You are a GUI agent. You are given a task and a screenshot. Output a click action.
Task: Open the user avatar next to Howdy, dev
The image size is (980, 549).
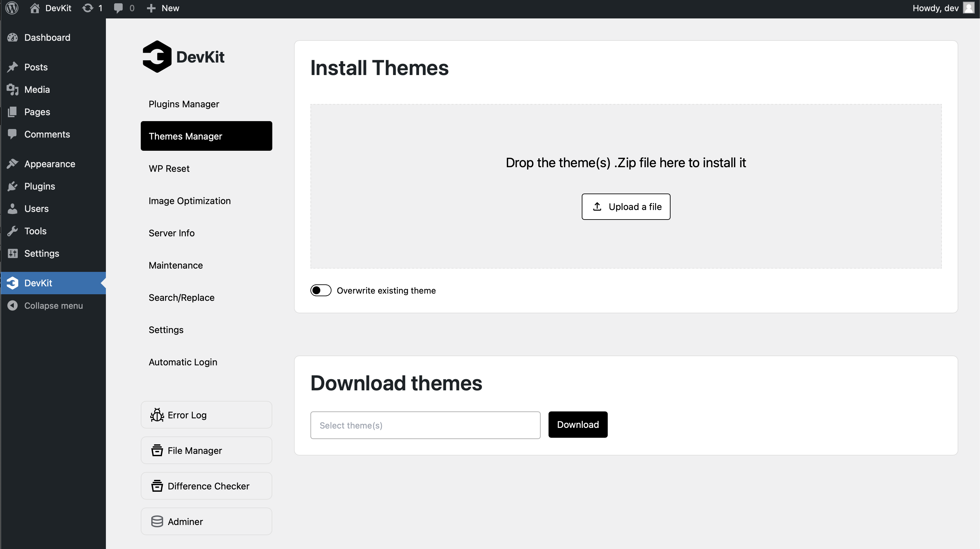point(968,8)
